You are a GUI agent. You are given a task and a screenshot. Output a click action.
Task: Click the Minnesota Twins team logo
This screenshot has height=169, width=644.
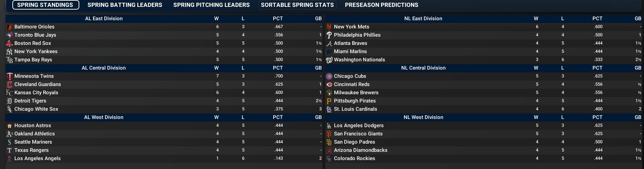click(x=10, y=76)
